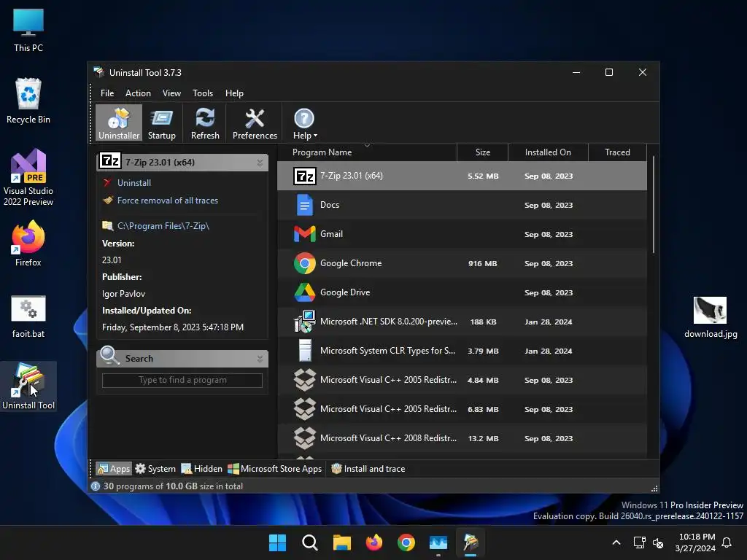Click the Uninstall Tool taskbar icon
Image resolution: width=747 pixels, height=560 pixels.
coord(471,542)
